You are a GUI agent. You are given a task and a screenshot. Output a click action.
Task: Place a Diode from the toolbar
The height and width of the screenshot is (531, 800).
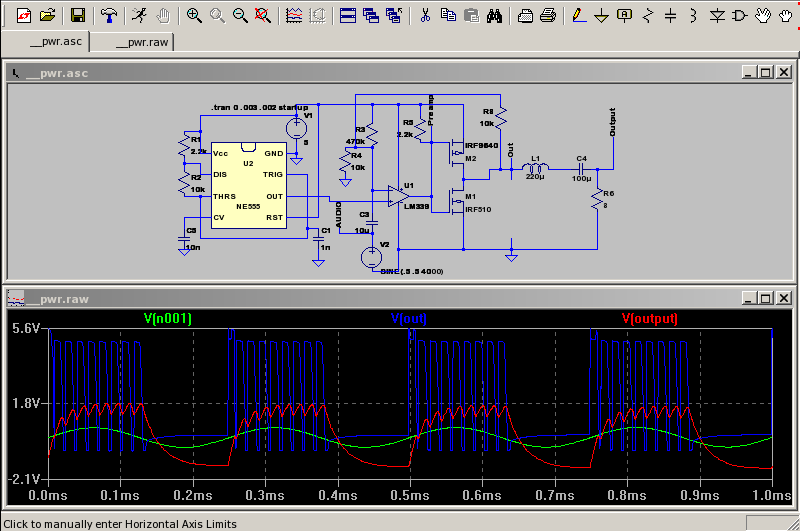(x=717, y=16)
